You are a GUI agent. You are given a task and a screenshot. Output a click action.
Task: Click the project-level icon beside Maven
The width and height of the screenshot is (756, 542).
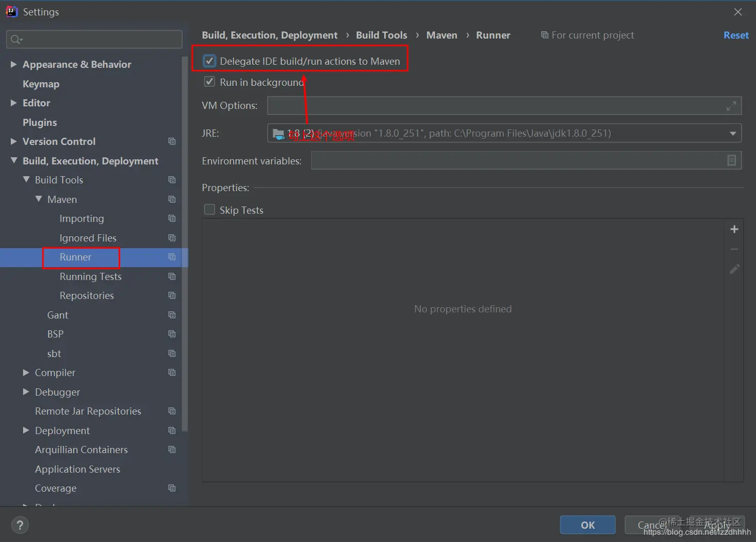[x=172, y=199]
